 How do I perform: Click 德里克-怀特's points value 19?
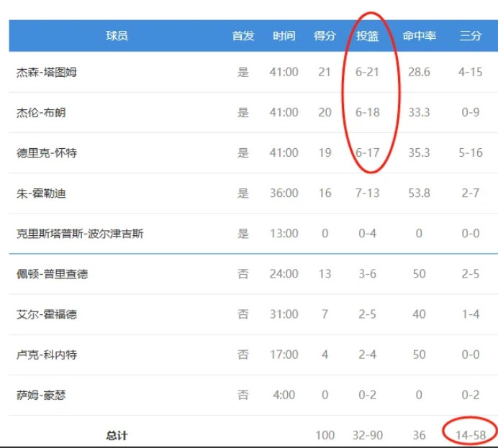325,152
